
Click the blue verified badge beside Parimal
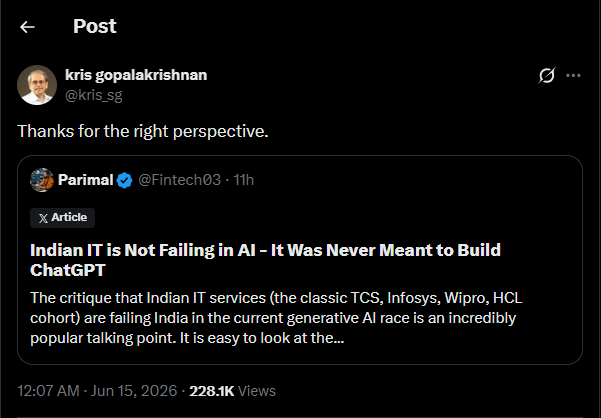click(125, 180)
